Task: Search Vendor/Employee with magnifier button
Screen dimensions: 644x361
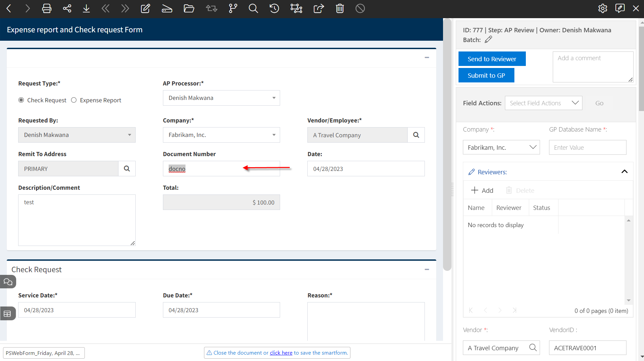Action: [x=416, y=135]
